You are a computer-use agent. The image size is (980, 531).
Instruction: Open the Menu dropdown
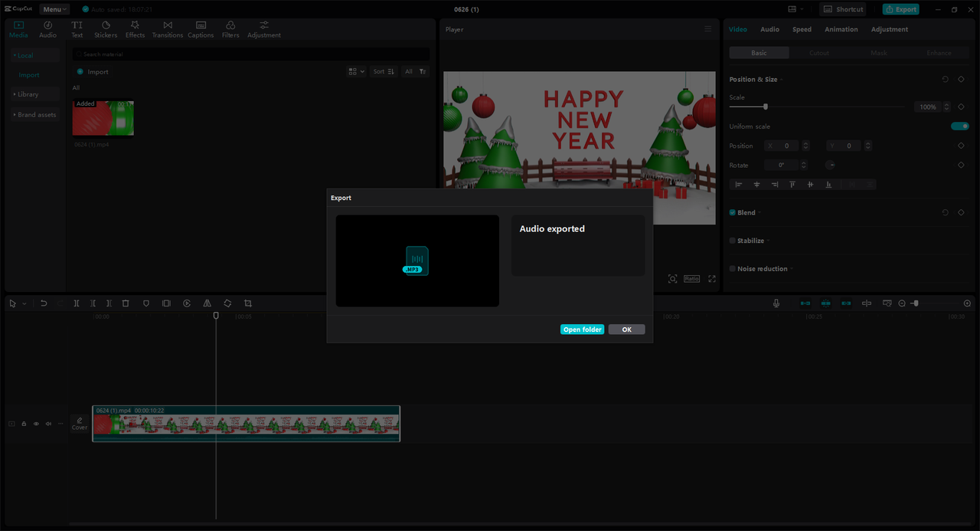pos(55,9)
